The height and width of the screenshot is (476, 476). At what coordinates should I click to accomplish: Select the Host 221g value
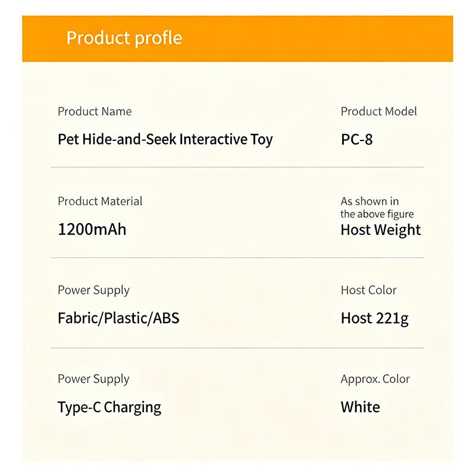coord(375,319)
